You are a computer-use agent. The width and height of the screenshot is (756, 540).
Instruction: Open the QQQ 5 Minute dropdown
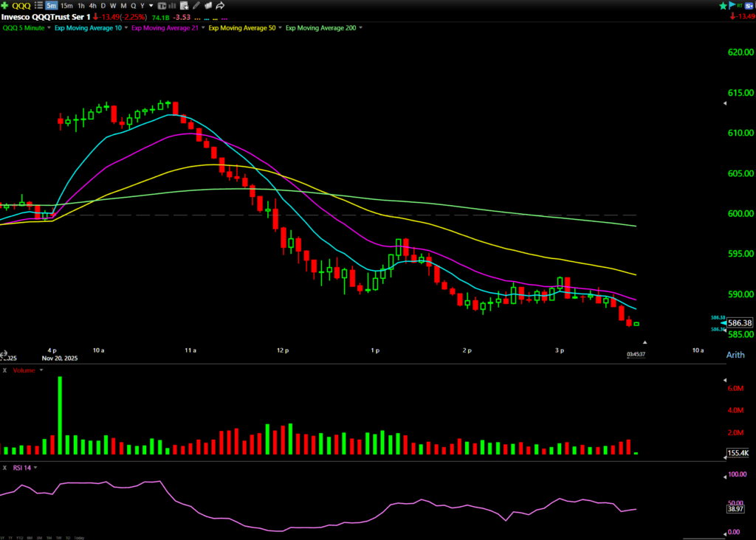(x=49, y=28)
